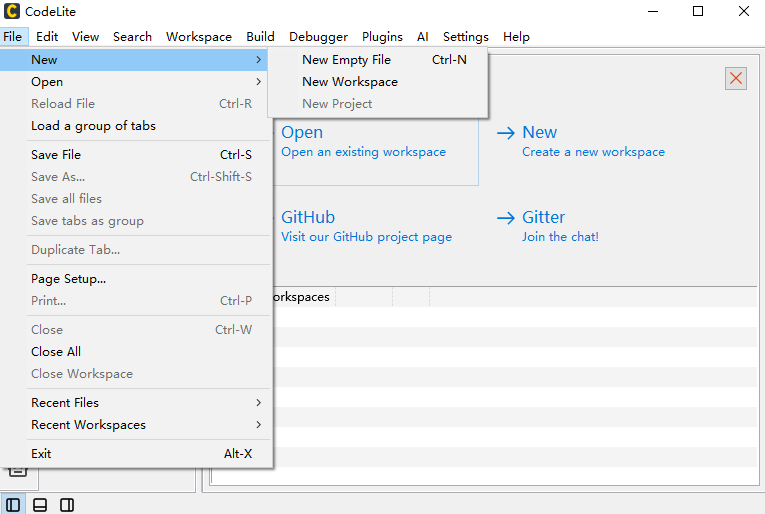Image resolution: width=765 pixels, height=514 pixels.
Task: Expand the New submenu entry
Action: (x=134, y=59)
